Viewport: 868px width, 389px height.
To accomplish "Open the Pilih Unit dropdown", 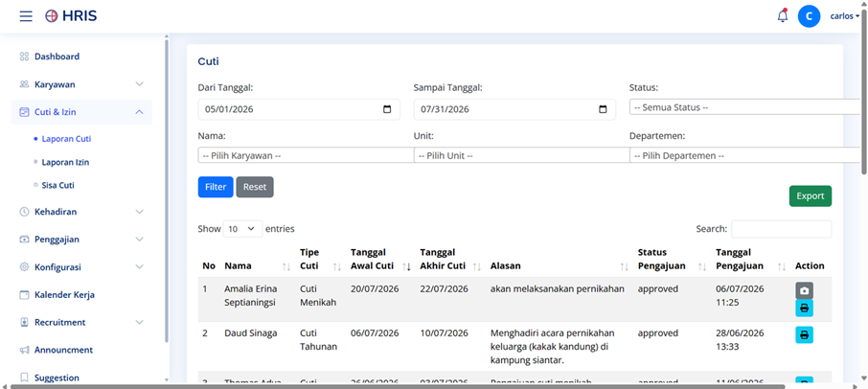I will click(x=521, y=155).
